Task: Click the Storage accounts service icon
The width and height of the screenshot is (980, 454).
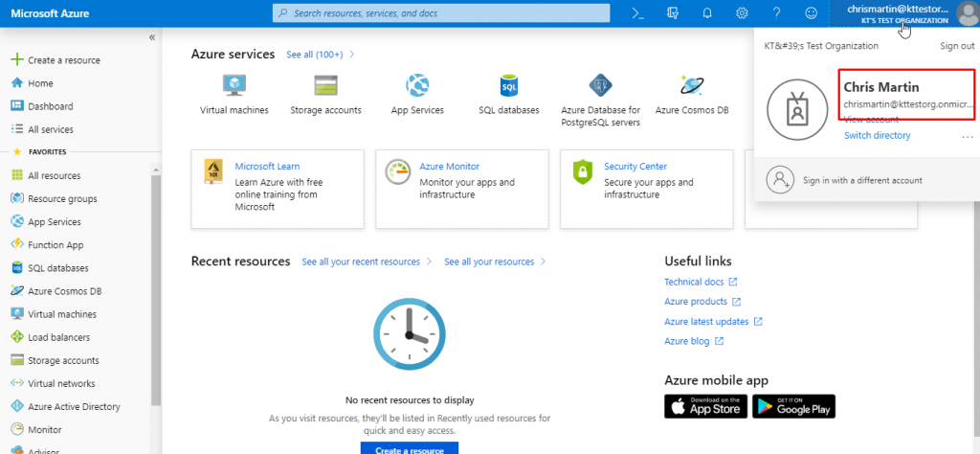Action: point(325,84)
